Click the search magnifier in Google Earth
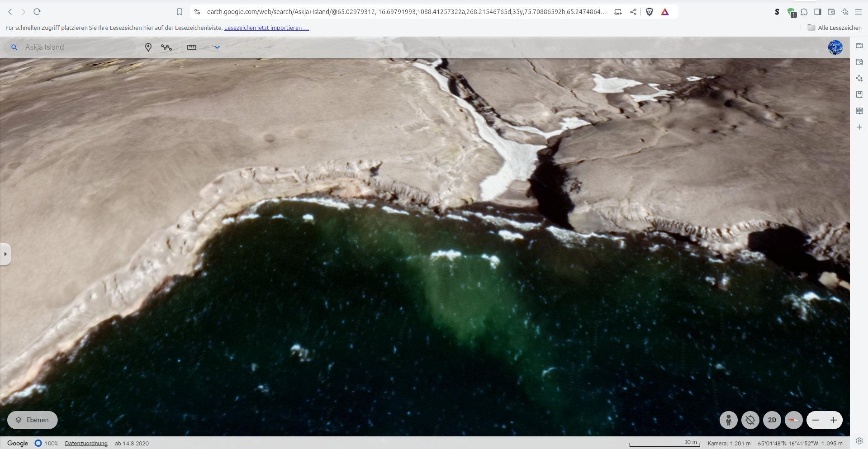Viewport: 868px width, 449px height. (14, 47)
